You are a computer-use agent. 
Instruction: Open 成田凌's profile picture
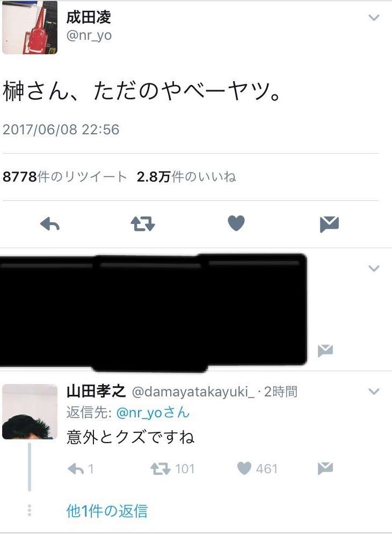click(30, 27)
